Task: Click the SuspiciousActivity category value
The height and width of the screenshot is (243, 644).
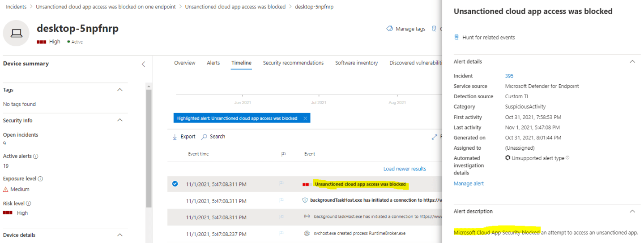Action: [525, 107]
